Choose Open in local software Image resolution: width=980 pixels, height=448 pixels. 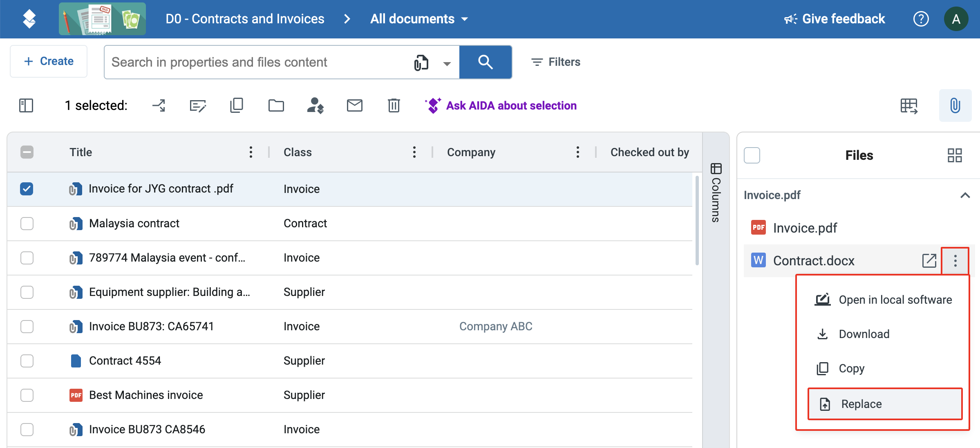[x=883, y=300]
